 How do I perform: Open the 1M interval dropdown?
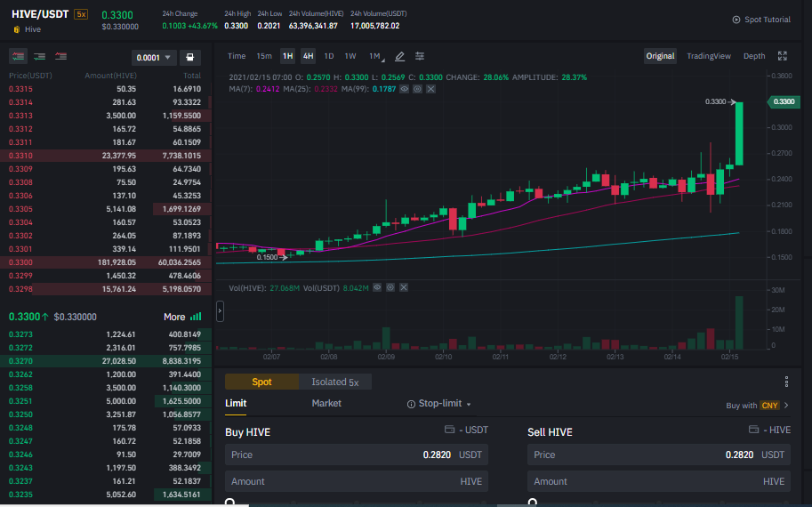pos(376,56)
